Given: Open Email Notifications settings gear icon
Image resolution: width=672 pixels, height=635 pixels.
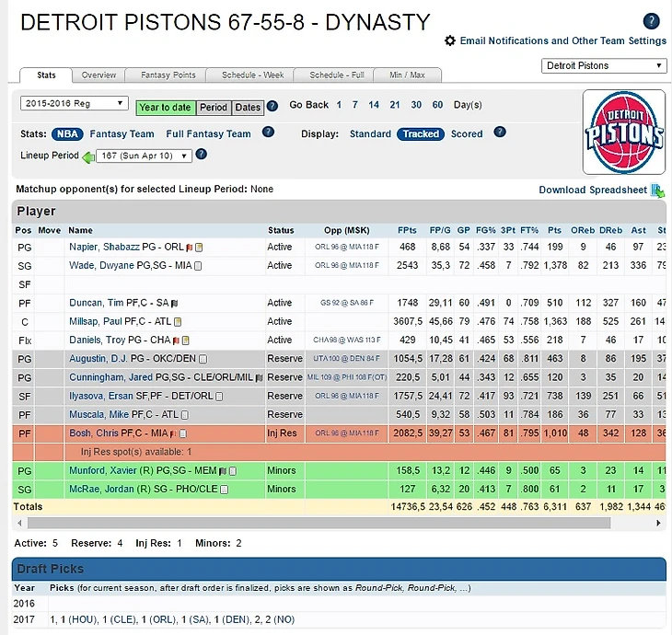Looking at the screenshot, I should click(x=450, y=40).
